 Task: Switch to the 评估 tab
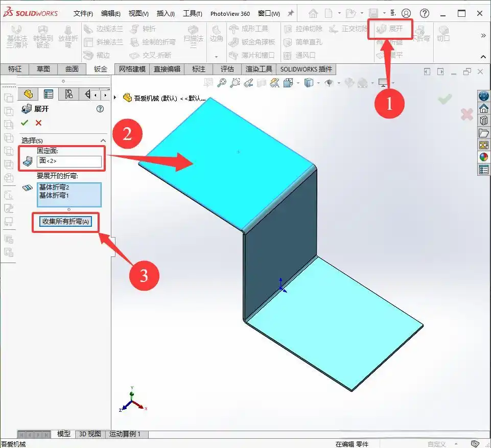pyautogui.click(x=227, y=69)
